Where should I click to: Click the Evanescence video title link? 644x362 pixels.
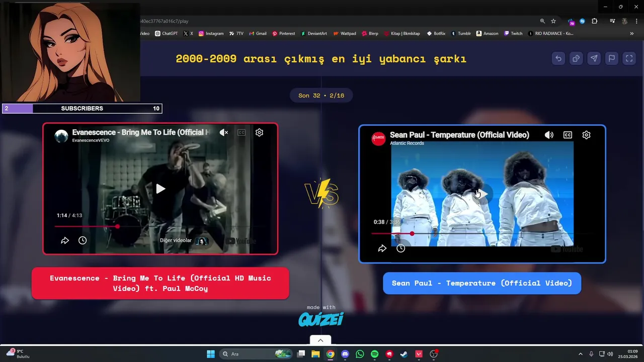[141, 132]
